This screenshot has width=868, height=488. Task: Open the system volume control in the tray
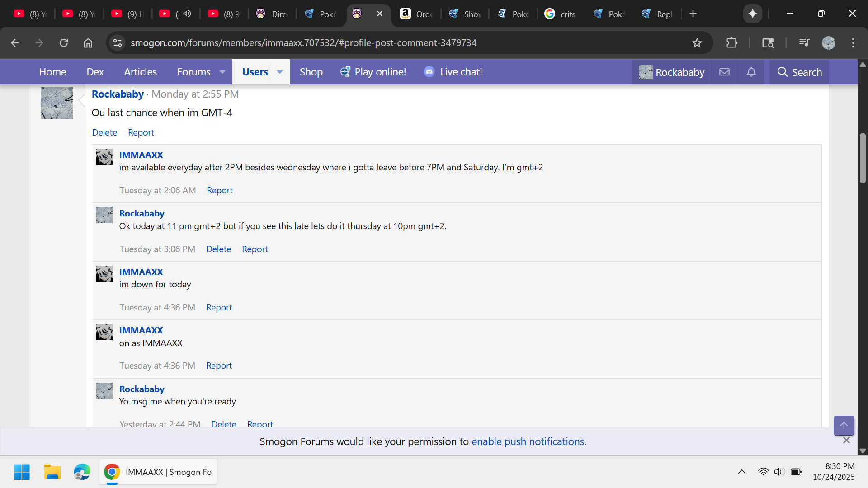click(x=778, y=472)
